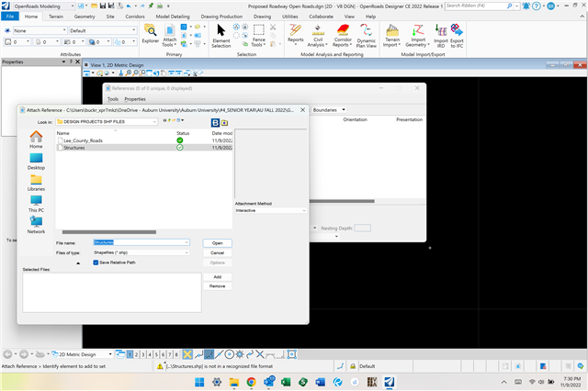This screenshot has height=391, width=588.
Task: Click the Open button in dialog
Action: pos(217,242)
